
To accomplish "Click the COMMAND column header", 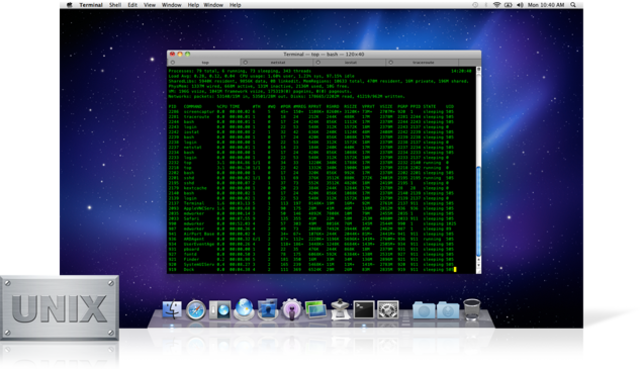I will [x=193, y=107].
